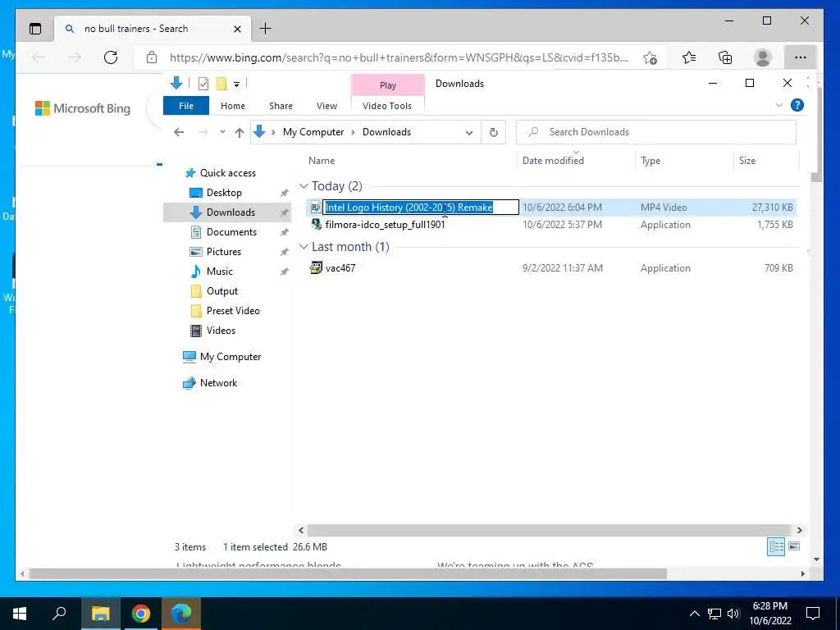This screenshot has width=840, height=630.
Task: Open Edge Settings and more menu
Action: click(801, 57)
